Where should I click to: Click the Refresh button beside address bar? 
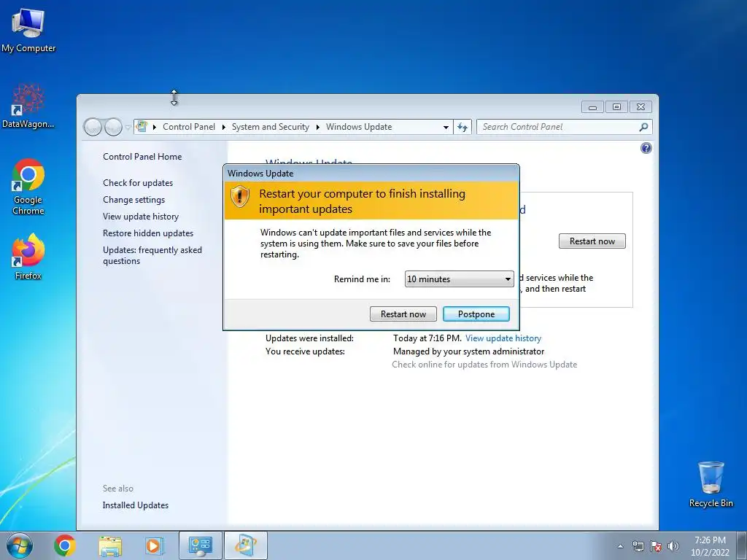pos(462,127)
